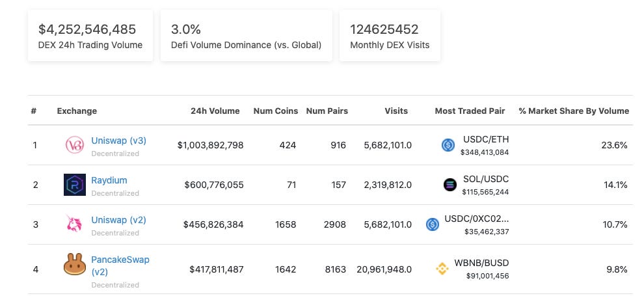The height and width of the screenshot is (296, 644).
Task: Click the 23.6% market share cell
Action: 615,145
